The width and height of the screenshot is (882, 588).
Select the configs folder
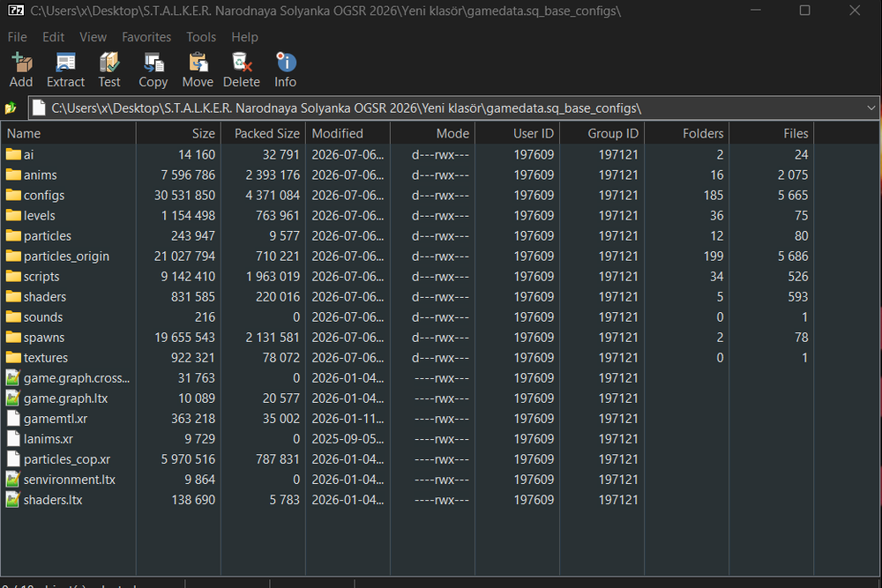44,195
